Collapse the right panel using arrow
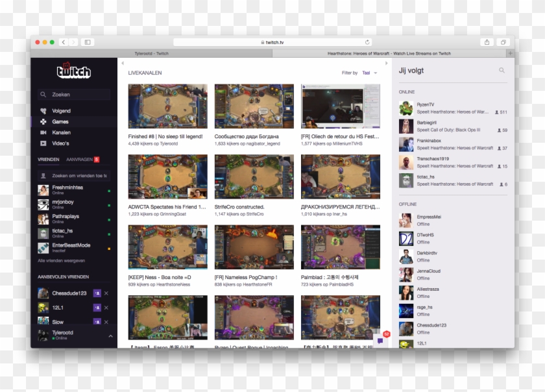 pos(387,63)
